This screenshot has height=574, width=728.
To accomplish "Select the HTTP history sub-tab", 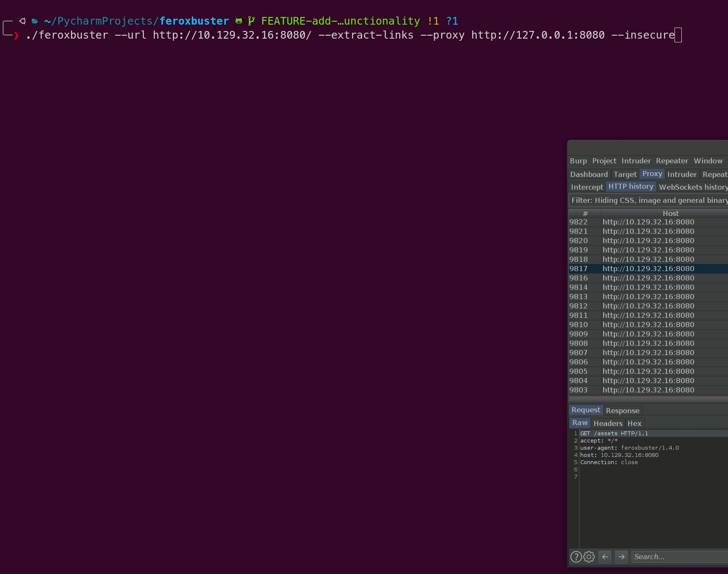I will click(x=631, y=187).
